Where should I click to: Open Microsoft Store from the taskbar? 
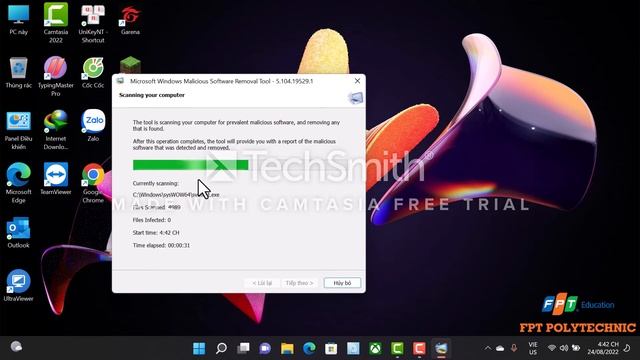pyautogui.click(x=331, y=348)
